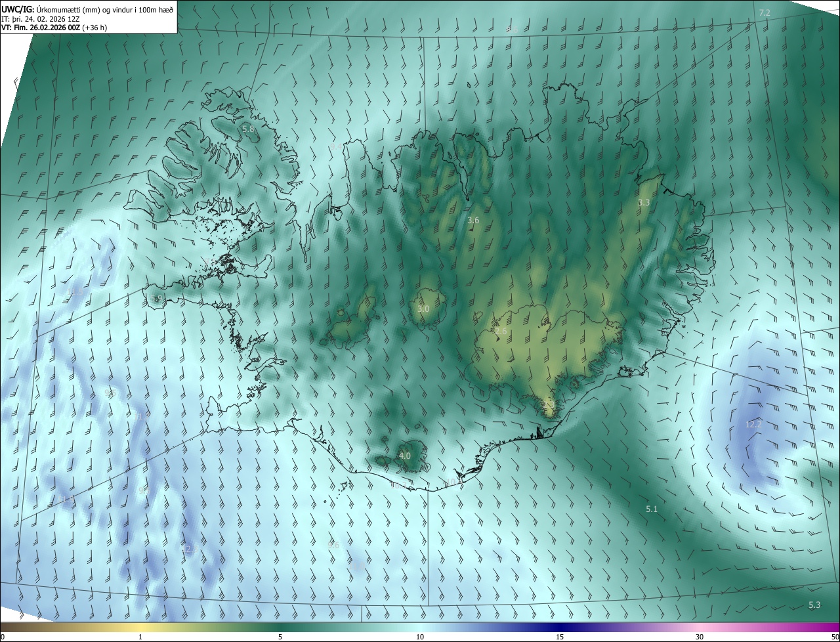
Task: Click the 12.2 label in the eastern vortex
Action: [754, 425]
